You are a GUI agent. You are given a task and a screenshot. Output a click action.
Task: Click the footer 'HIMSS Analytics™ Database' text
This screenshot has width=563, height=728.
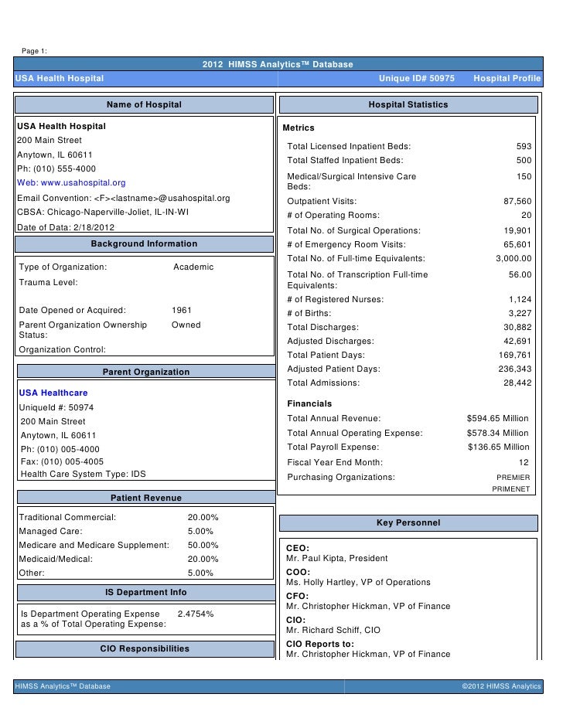63,686
